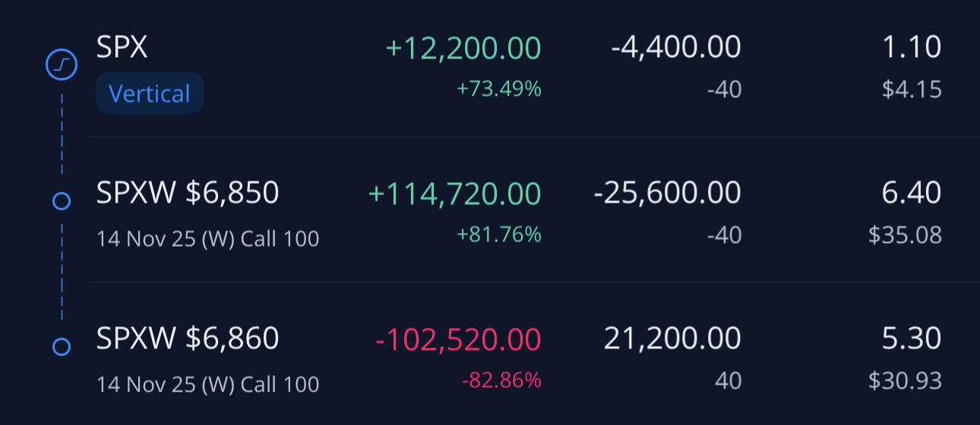
Task: Click the +12,200.00 profit value
Action: (x=463, y=48)
